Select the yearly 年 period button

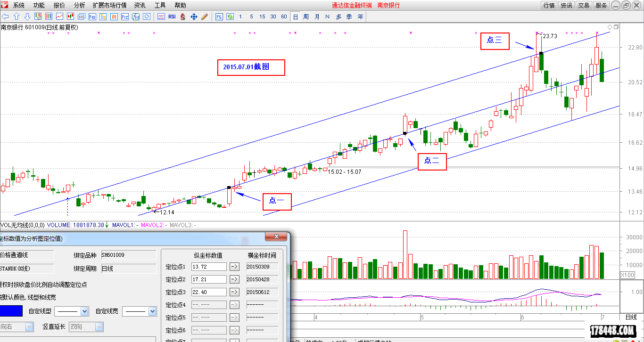360,16
